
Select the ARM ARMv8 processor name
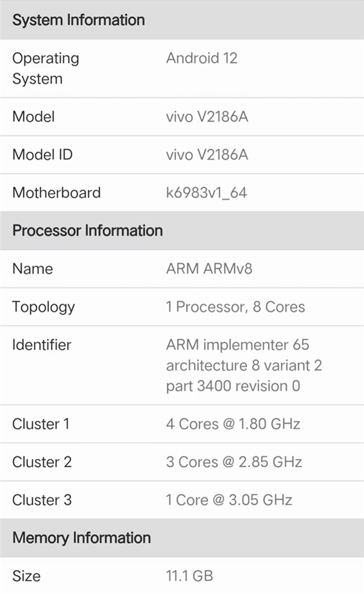click(209, 268)
